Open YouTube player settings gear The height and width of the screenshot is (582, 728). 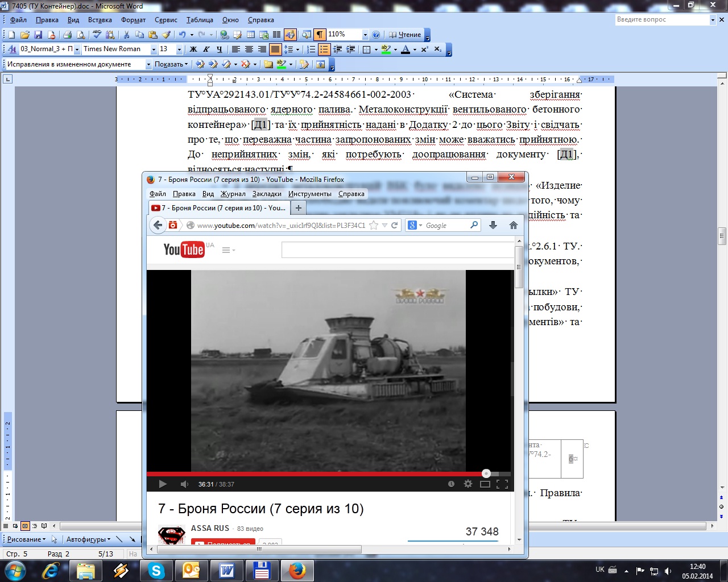click(468, 484)
